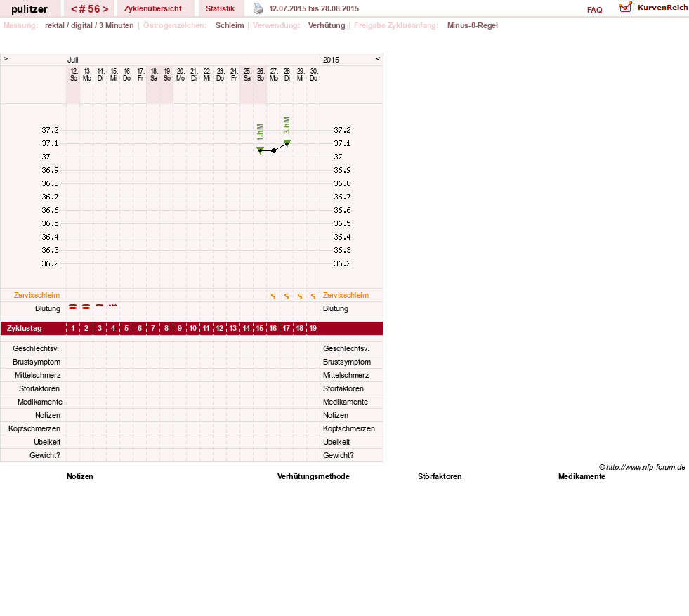Click the bottom Störfaktoren heading
The image size is (689, 616).
(x=440, y=476)
